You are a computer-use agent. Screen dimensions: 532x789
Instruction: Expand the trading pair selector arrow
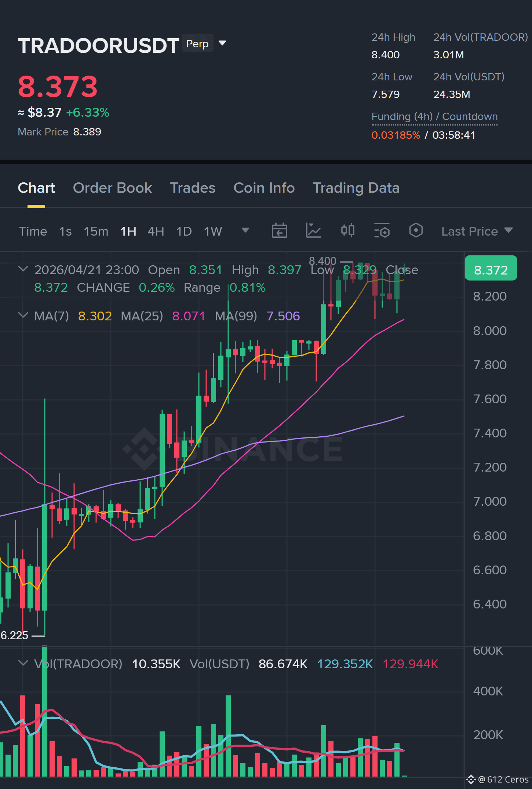click(222, 43)
